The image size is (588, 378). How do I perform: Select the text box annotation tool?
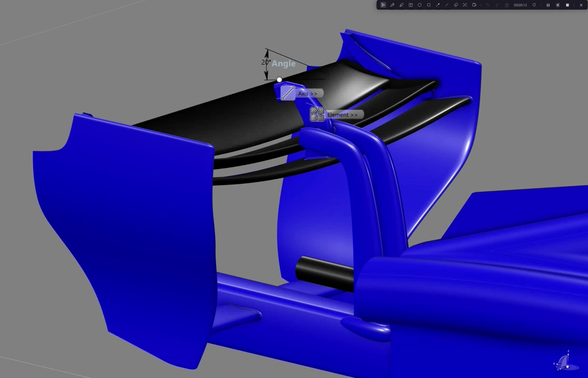point(410,5)
